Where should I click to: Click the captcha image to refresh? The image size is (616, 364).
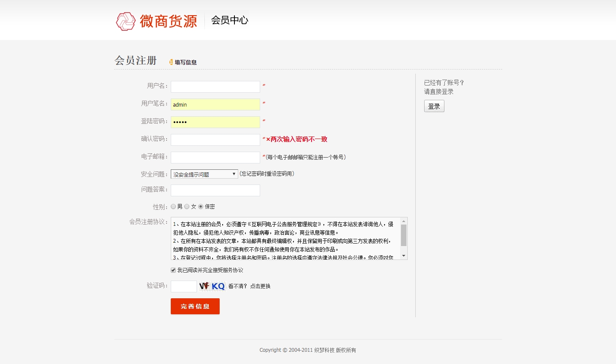[212, 286]
